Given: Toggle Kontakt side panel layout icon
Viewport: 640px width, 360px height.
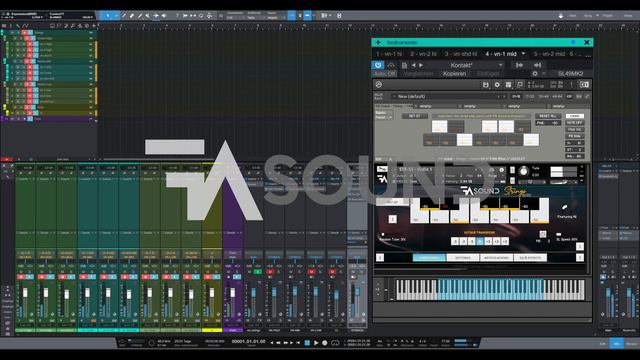Looking at the screenshot, I should [x=584, y=84].
